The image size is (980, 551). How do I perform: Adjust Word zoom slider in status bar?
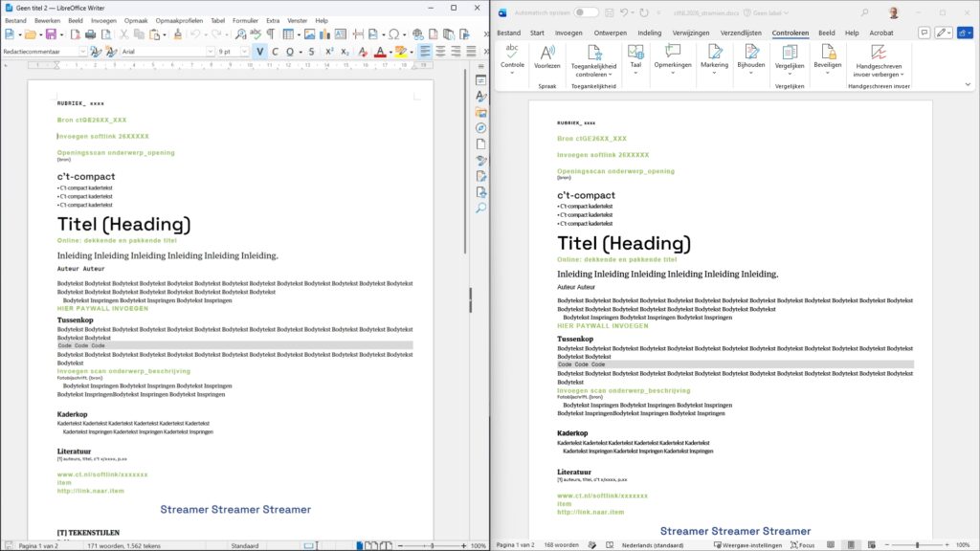(x=917, y=544)
